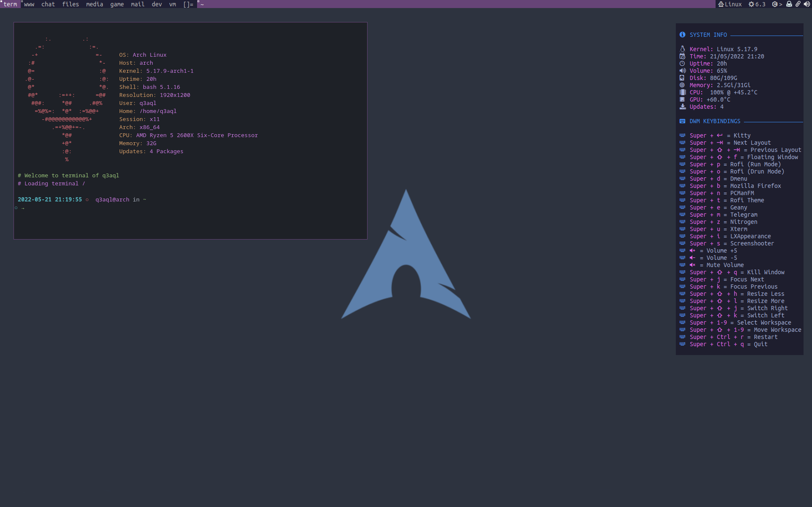Image resolution: width=812 pixels, height=507 pixels.
Task: Click the speaker icon beside Volume 65%
Action: point(683,71)
